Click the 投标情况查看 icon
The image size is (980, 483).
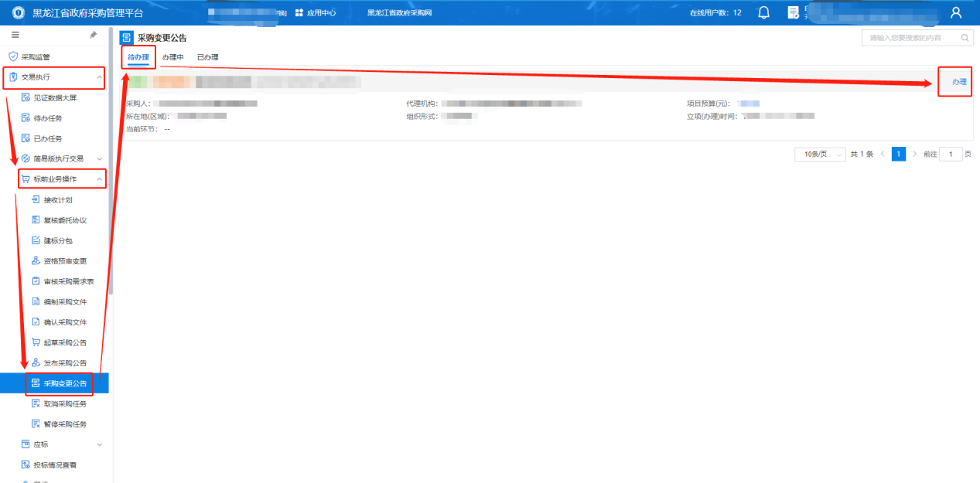pos(26,464)
